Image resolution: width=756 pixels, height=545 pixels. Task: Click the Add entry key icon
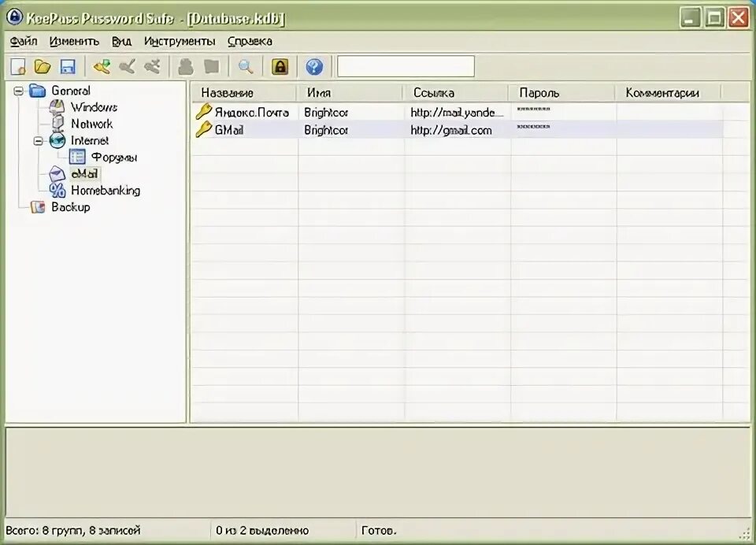pos(102,67)
